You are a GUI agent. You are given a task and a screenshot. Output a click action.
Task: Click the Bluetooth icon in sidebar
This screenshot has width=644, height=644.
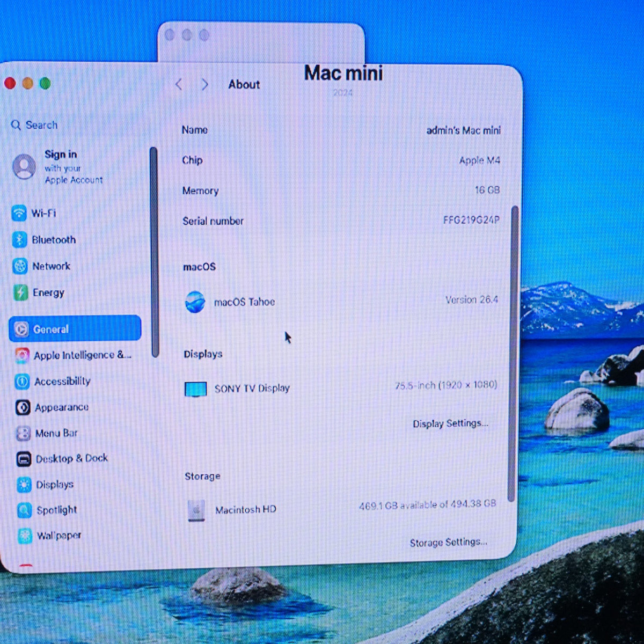[20, 239]
